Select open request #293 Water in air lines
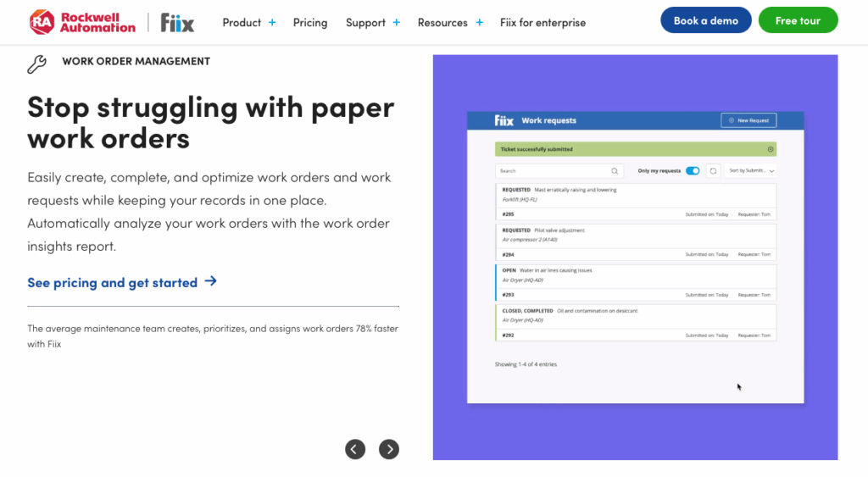 pos(636,282)
